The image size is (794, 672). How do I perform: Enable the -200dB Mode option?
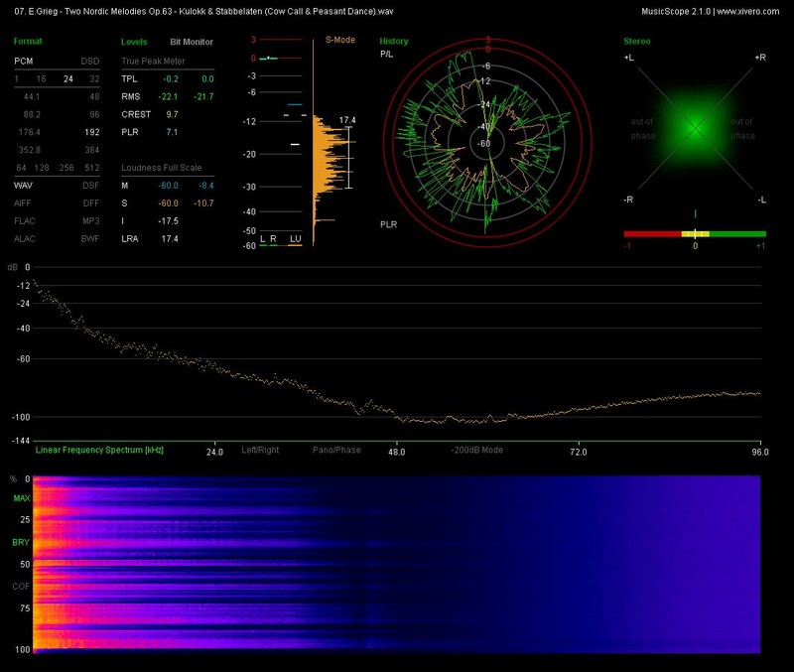(477, 450)
